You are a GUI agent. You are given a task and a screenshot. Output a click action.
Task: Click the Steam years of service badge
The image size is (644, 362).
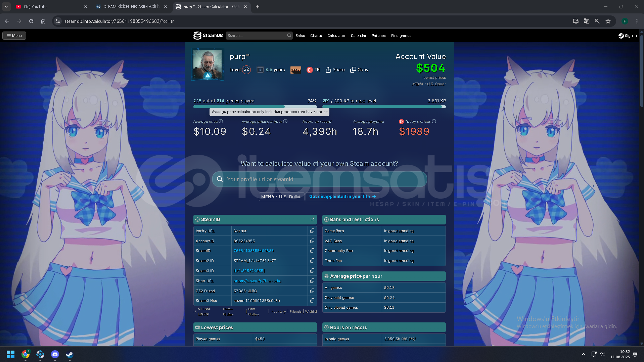pyautogui.click(x=260, y=70)
